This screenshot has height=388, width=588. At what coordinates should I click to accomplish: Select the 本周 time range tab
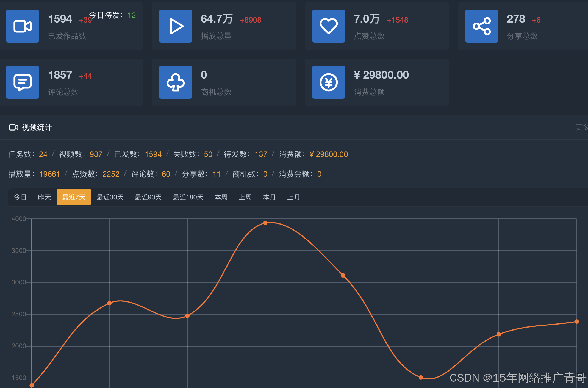point(221,197)
